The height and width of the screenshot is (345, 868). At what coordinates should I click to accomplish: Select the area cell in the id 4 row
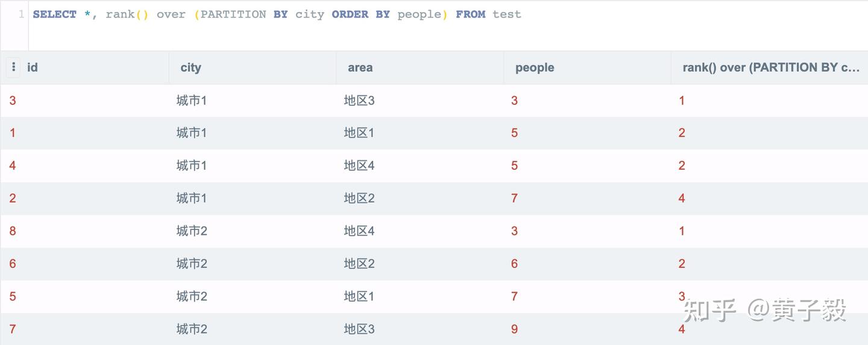coord(359,166)
